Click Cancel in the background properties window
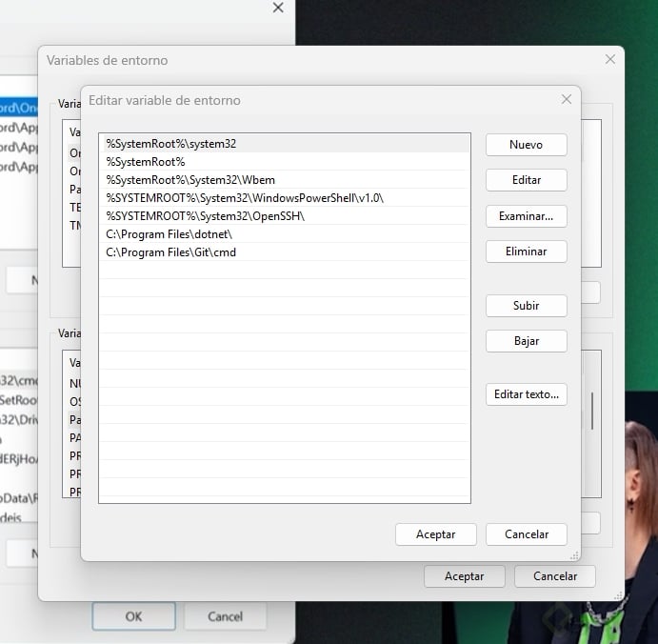This screenshot has height=644, width=658. click(x=225, y=616)
